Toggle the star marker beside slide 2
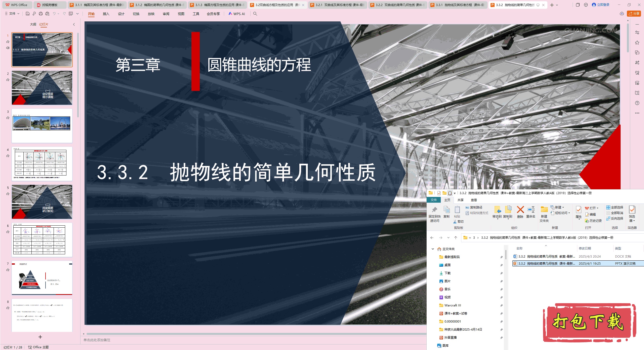This screenshot has width=644, height=350. pos(8,80)
